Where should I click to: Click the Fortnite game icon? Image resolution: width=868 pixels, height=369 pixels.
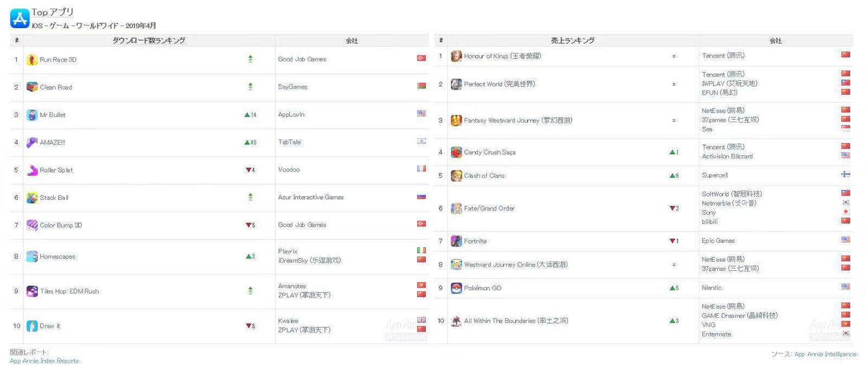(456, 241)
